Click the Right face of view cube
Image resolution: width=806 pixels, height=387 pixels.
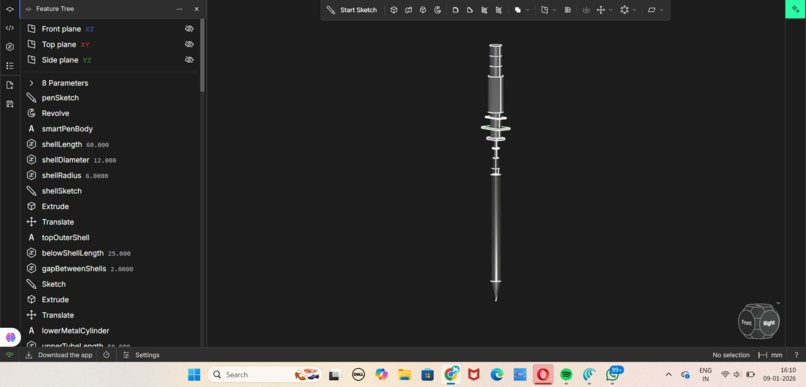pos(769,323)
